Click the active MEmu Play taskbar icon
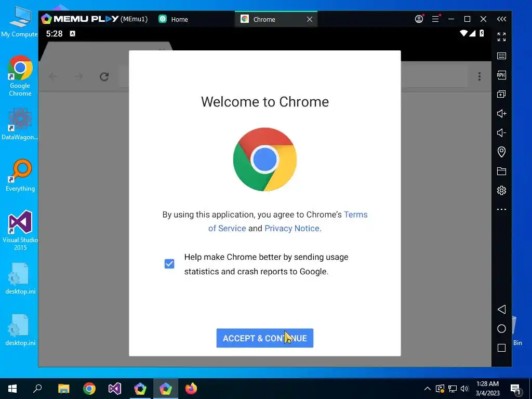 tap(166, 389)
